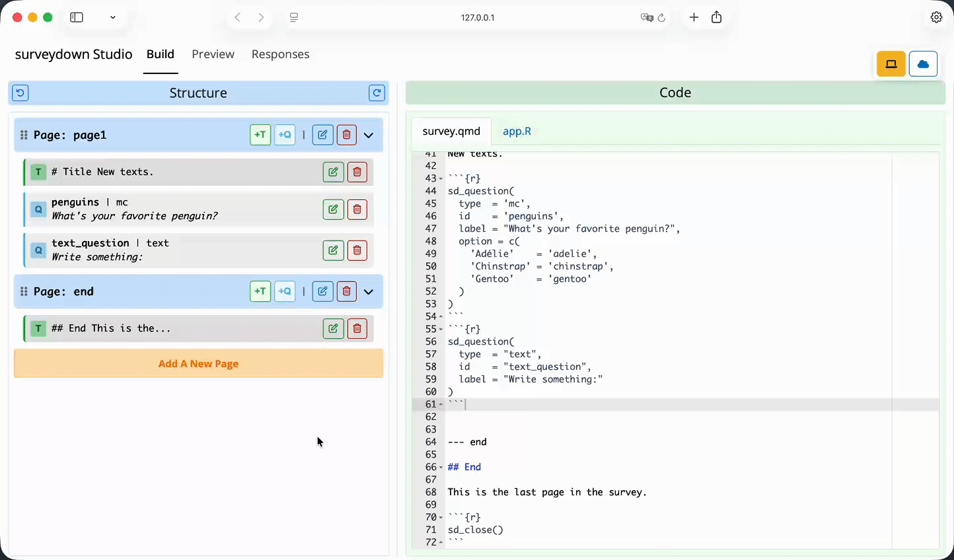Add question to end page with +Q

[285, 291]
